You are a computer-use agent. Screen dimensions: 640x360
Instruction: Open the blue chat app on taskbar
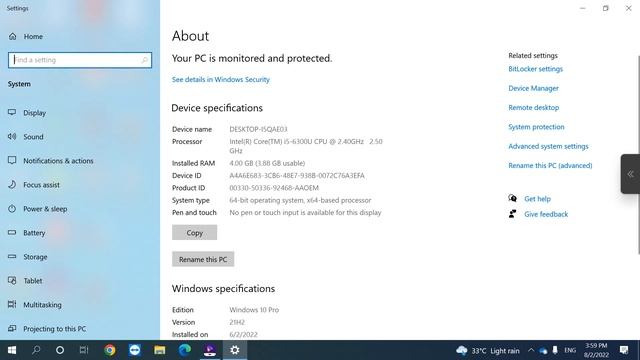[135, 350]
